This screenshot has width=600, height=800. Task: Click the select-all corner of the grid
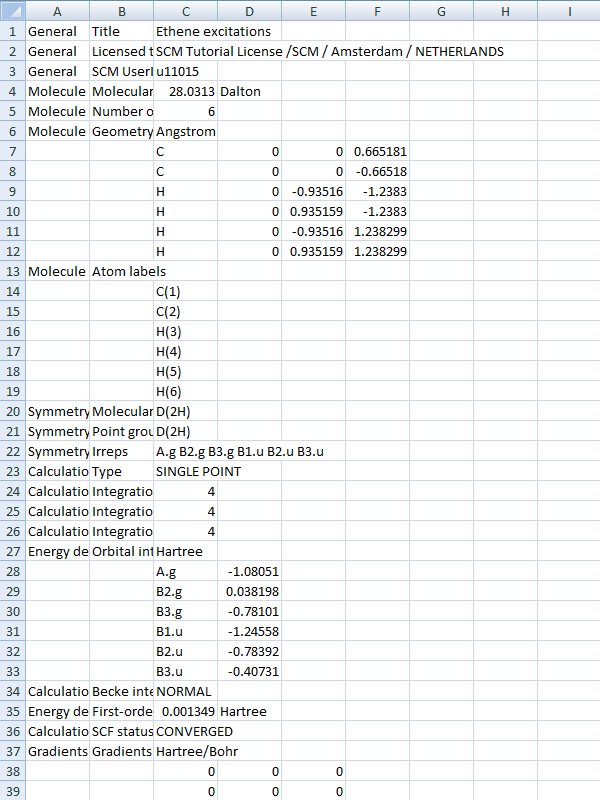12,11
